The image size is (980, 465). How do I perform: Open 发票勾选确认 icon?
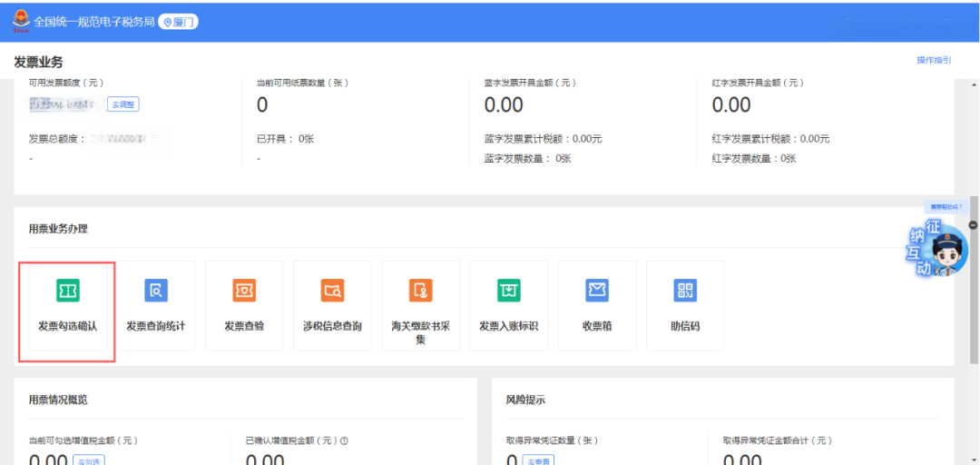coord(68,291)
